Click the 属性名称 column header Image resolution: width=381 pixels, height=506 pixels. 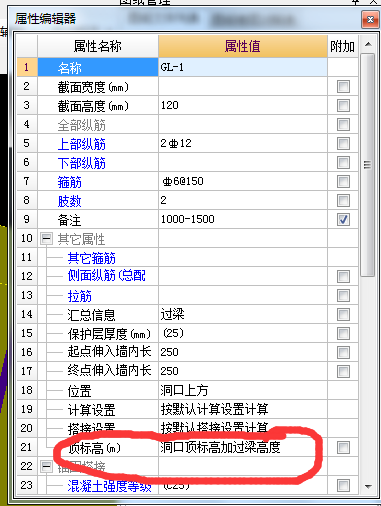coord(98,46)
